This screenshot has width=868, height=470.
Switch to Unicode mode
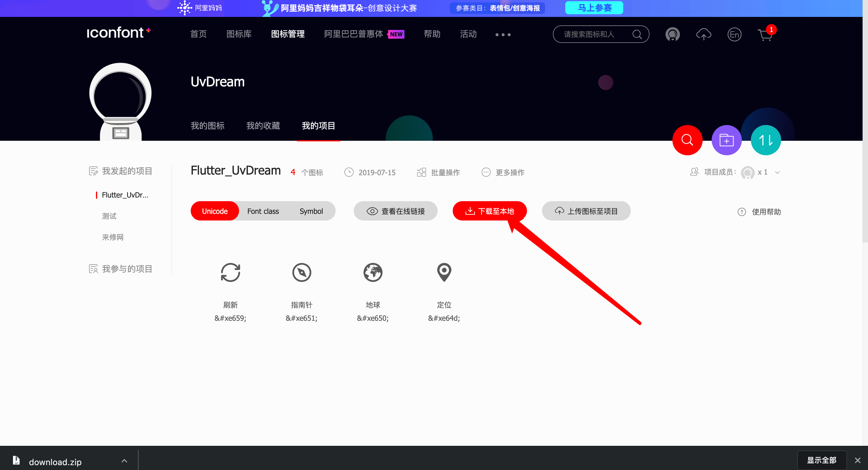(x=215, y=211)
